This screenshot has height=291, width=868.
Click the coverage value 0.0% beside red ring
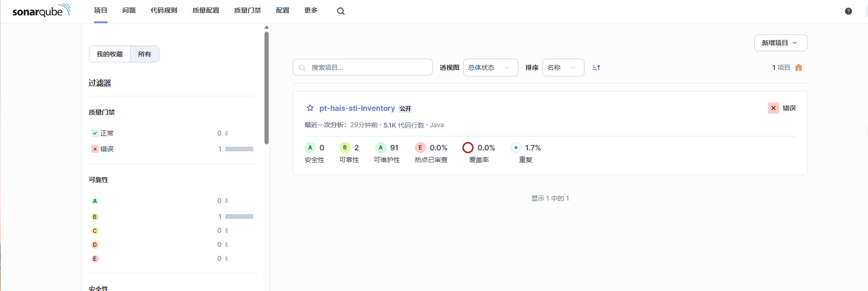coord(486,148)
